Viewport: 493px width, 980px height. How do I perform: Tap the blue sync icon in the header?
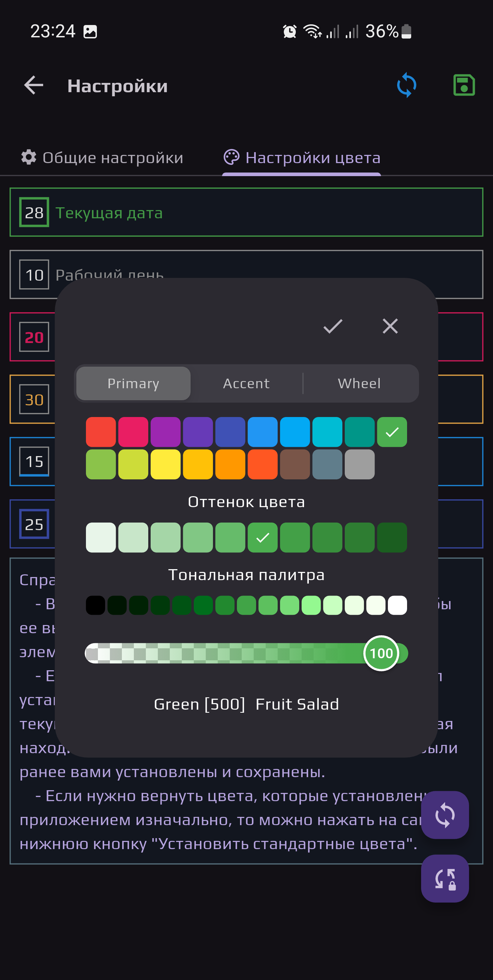tap(406, 85)
